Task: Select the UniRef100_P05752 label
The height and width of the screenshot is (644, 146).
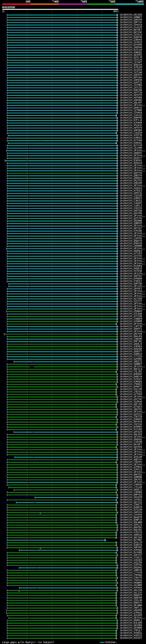Action: pos(131,565)
